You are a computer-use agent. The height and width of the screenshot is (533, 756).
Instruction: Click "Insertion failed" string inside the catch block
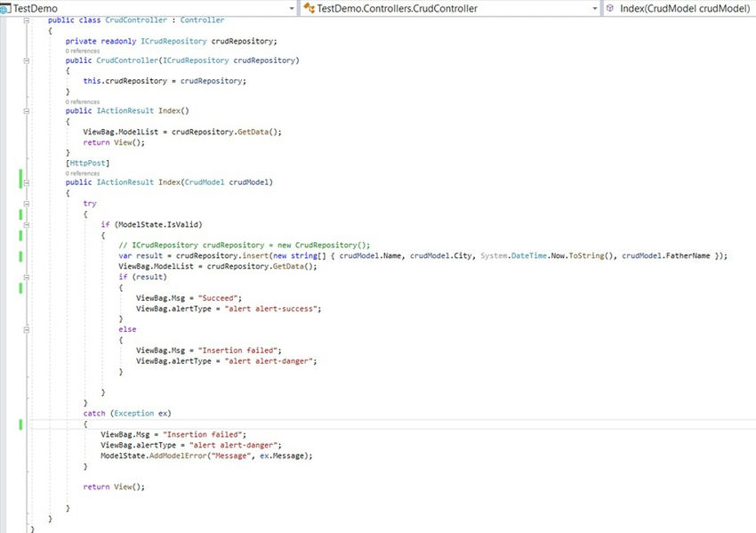pyautogui.click(x=203, y=434)
